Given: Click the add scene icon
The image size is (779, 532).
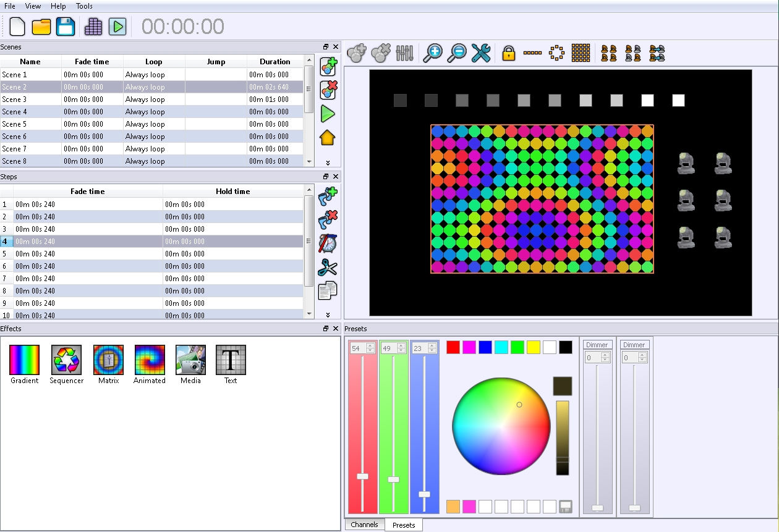Looking at the screenshot, I should (x=328, y=67).
